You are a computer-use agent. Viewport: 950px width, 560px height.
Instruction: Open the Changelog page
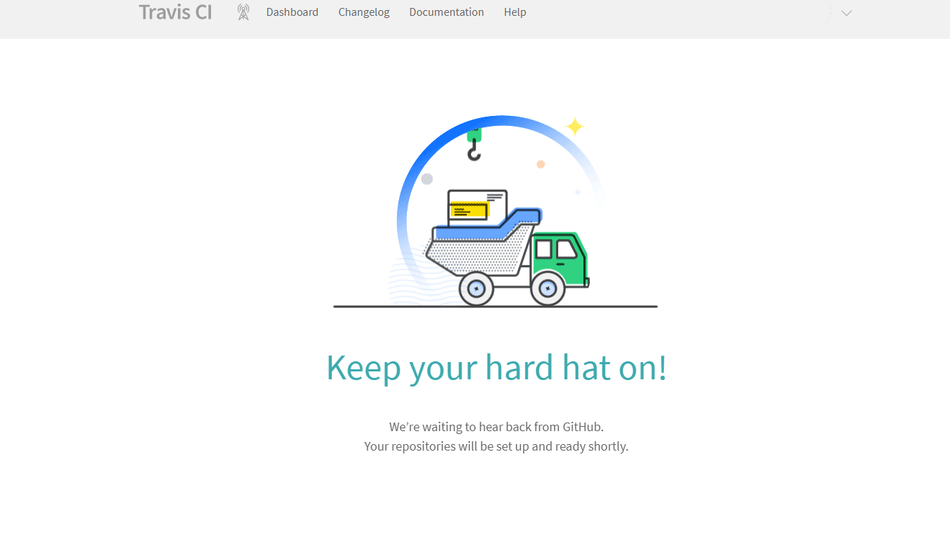point(364,12)
